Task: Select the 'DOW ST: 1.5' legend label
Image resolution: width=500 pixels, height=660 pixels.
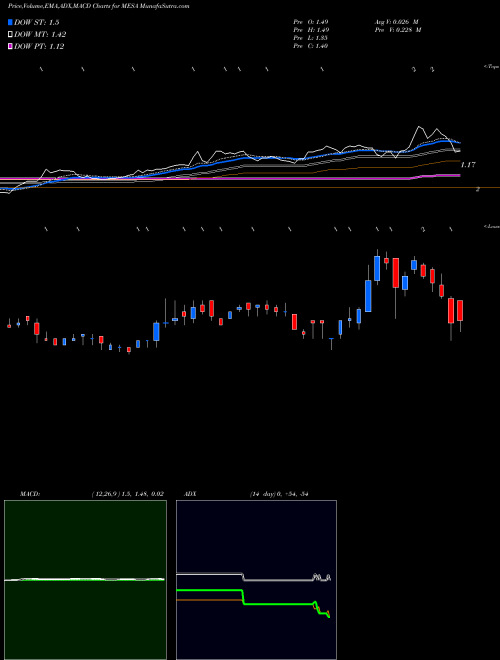Action: click(37, 22)
